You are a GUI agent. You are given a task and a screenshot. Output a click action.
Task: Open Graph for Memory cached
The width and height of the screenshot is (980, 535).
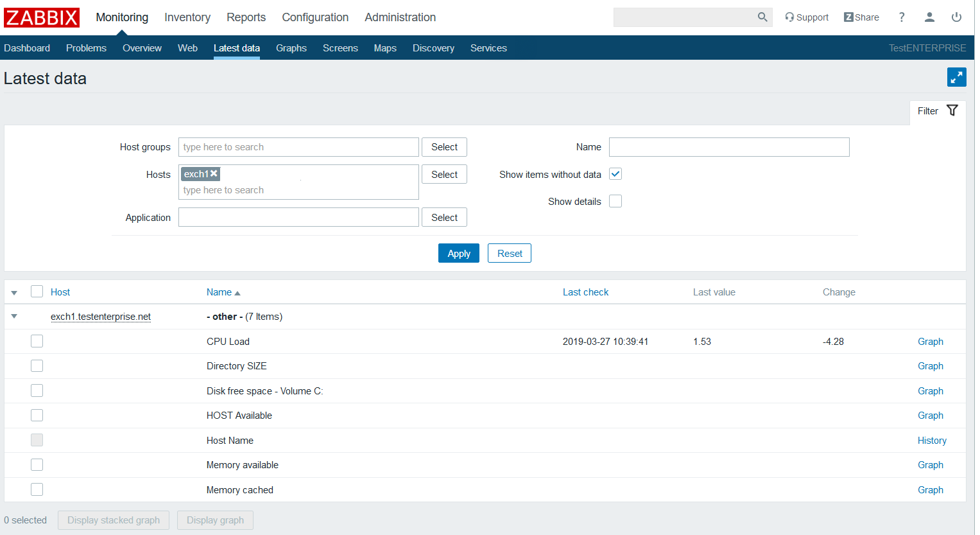pyautogui.click(x=930, y=490)
